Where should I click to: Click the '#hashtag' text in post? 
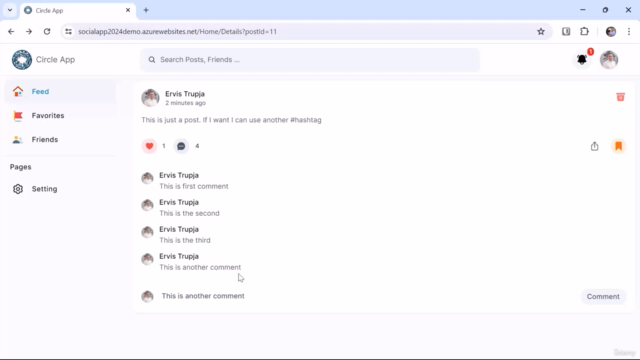[x=306, y=120]
